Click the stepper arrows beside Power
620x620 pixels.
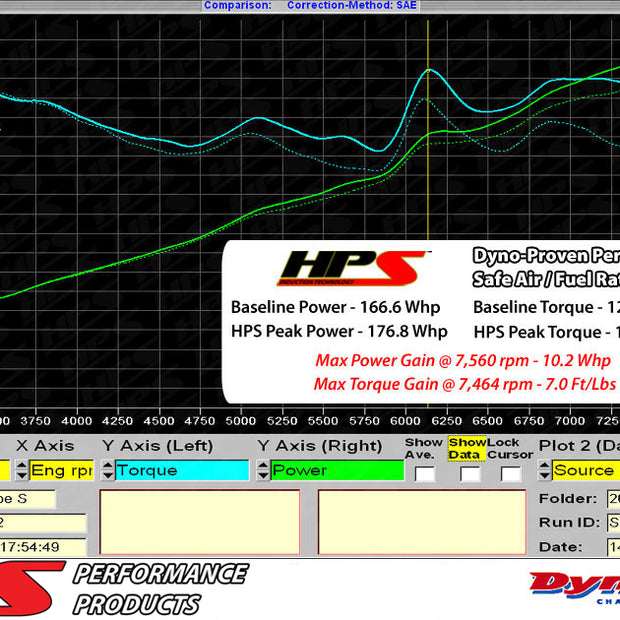[263, 470]
